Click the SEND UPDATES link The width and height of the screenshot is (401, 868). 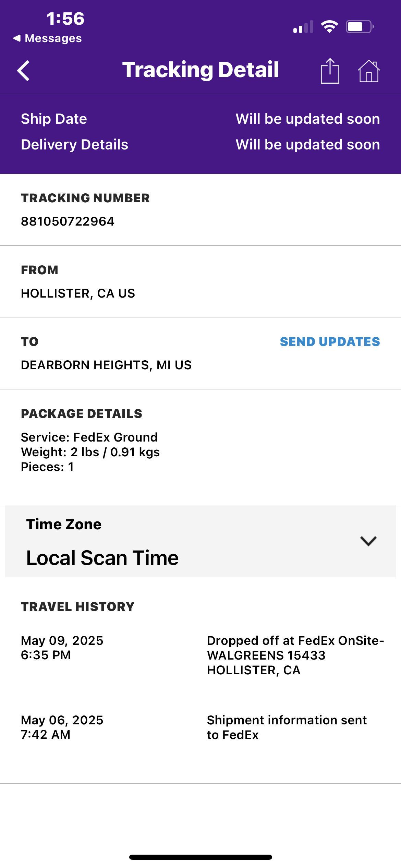point(330,341)
